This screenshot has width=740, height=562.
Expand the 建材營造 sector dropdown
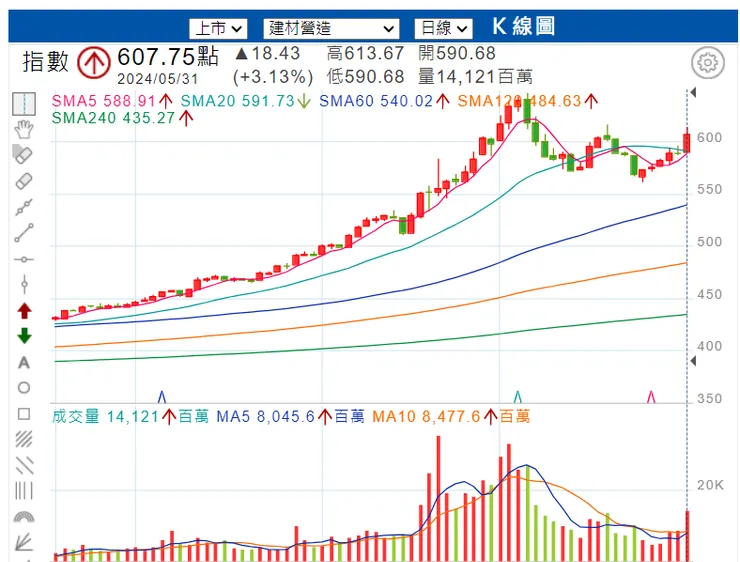[x=331, y=28]
